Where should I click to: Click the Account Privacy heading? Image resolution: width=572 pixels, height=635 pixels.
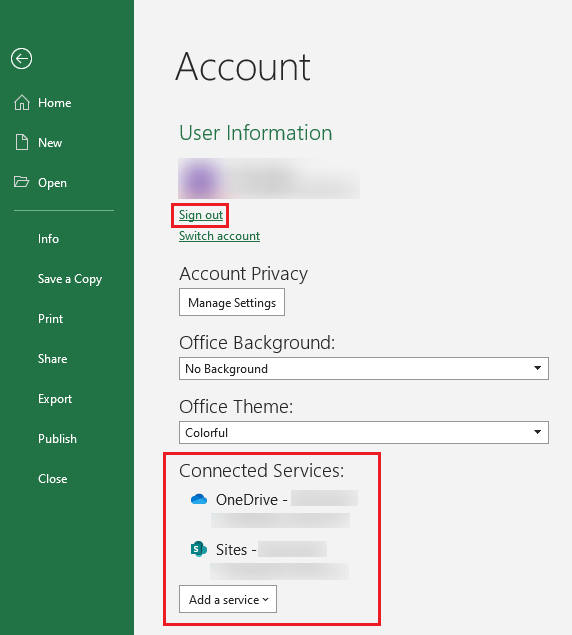tap(243, 274)
